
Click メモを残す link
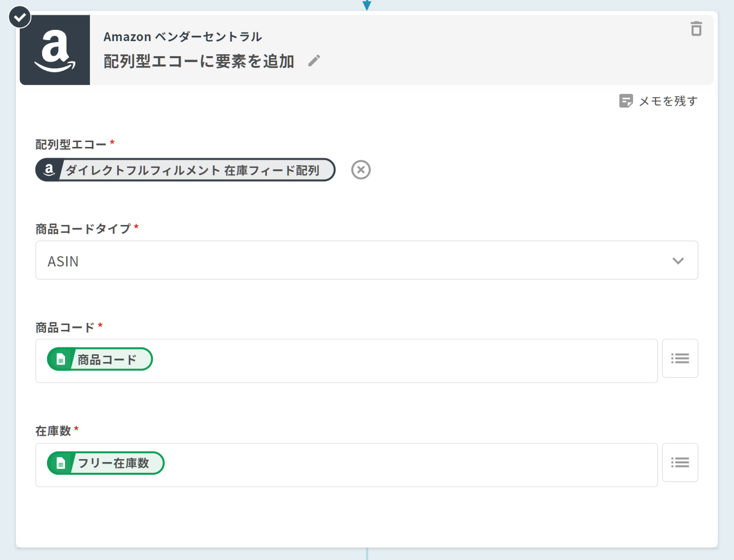coord(668,101)
